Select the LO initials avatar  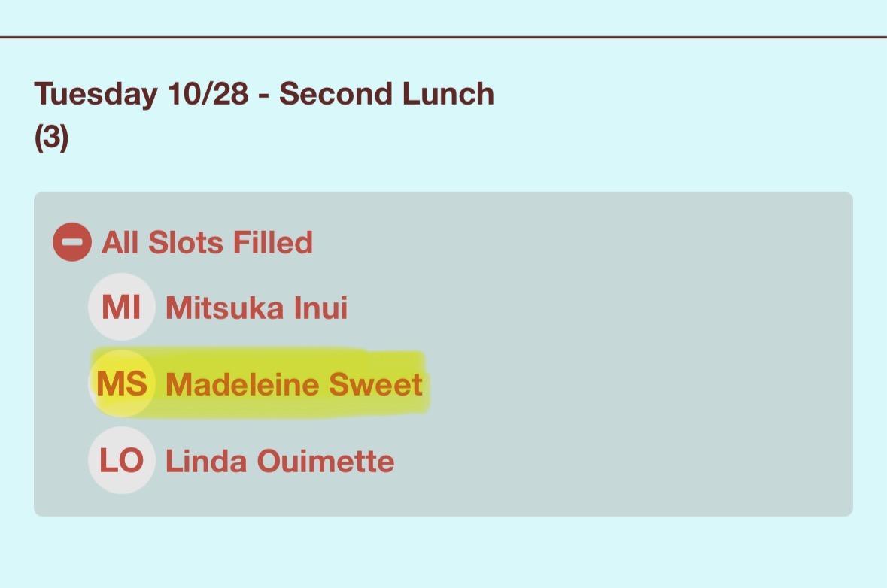121,461
